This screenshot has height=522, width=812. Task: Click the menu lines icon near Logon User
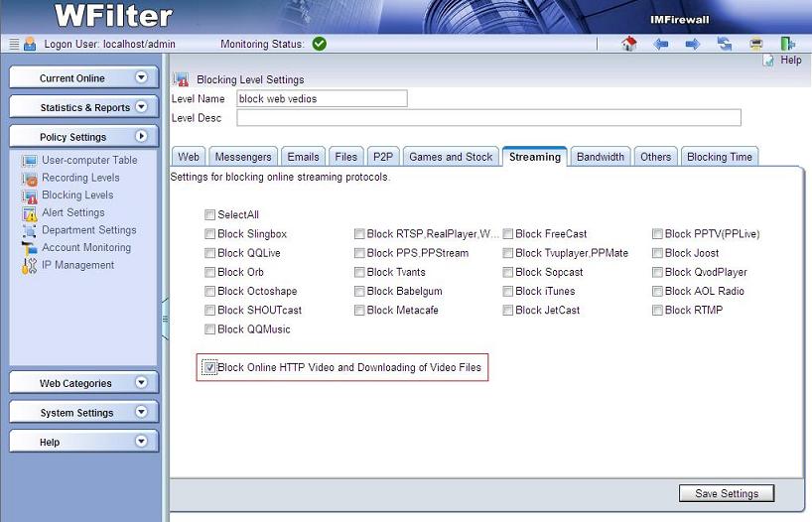(15, 44)
